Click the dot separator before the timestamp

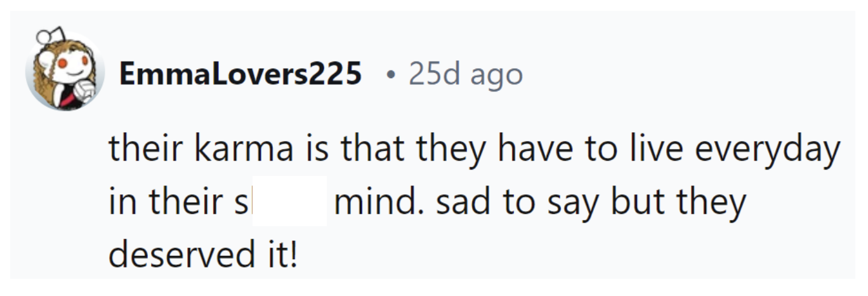(x=391, y=76)
